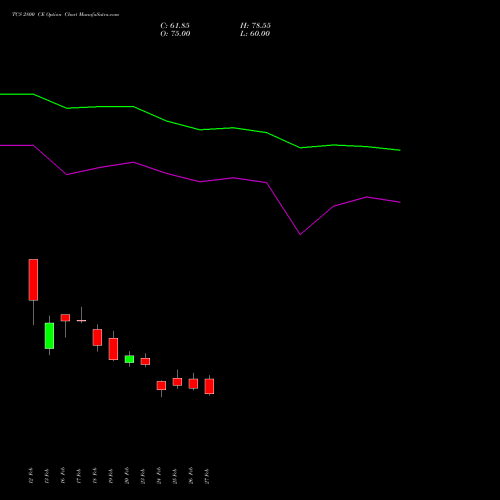500x500 pixels.
Task: Select the 19 Feb date label
Action: 111,476
